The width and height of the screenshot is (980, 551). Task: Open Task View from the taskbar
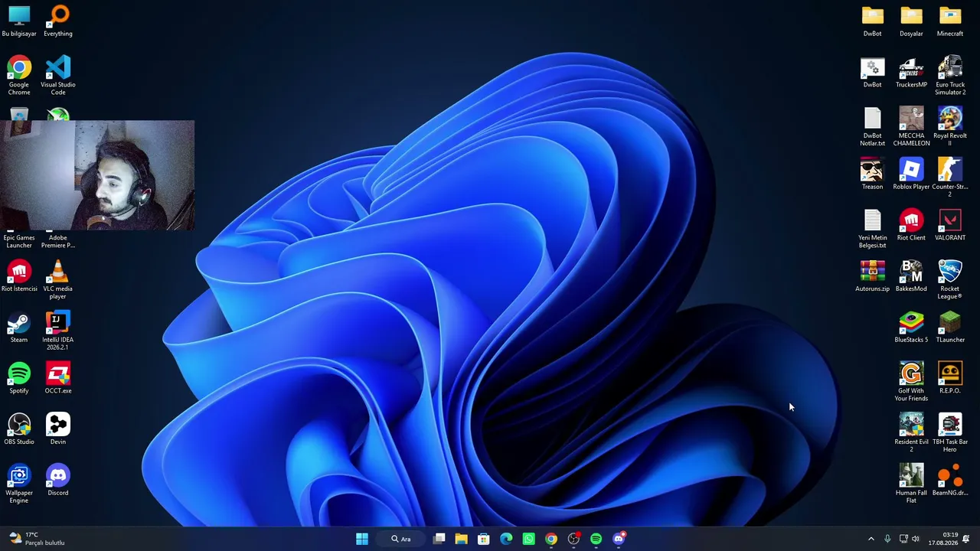[439, 539]
